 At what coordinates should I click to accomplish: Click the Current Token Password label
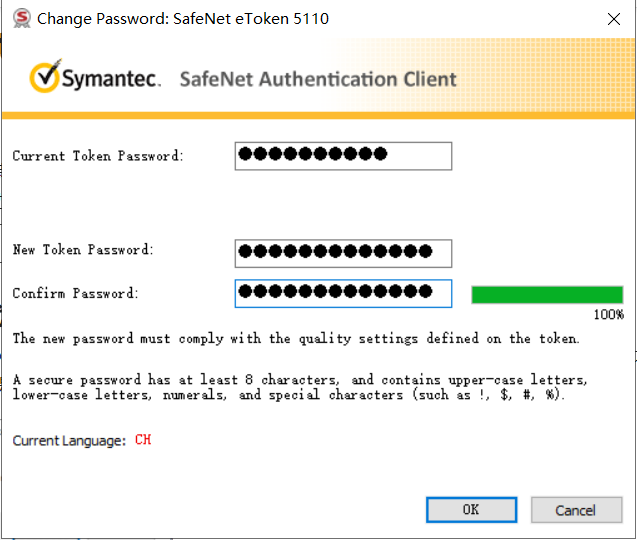coord(98,156)
